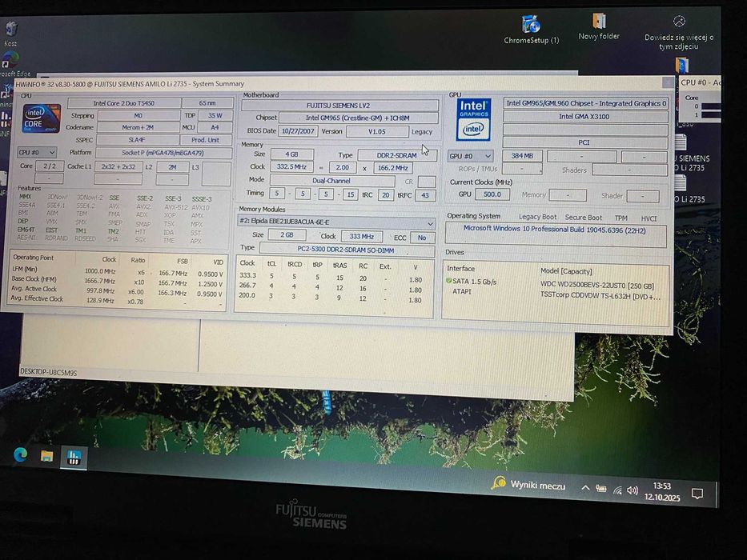Click the battery tray icon

tap(600, 489)
